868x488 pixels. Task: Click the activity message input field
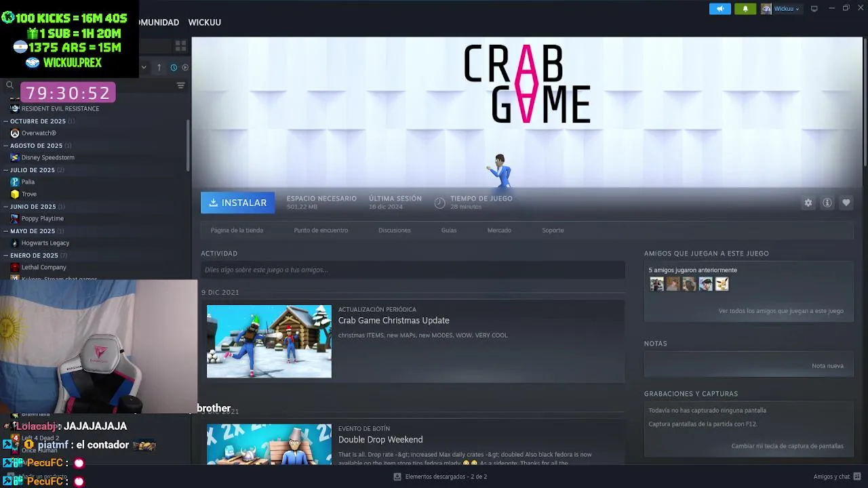[x=412, y=270]
